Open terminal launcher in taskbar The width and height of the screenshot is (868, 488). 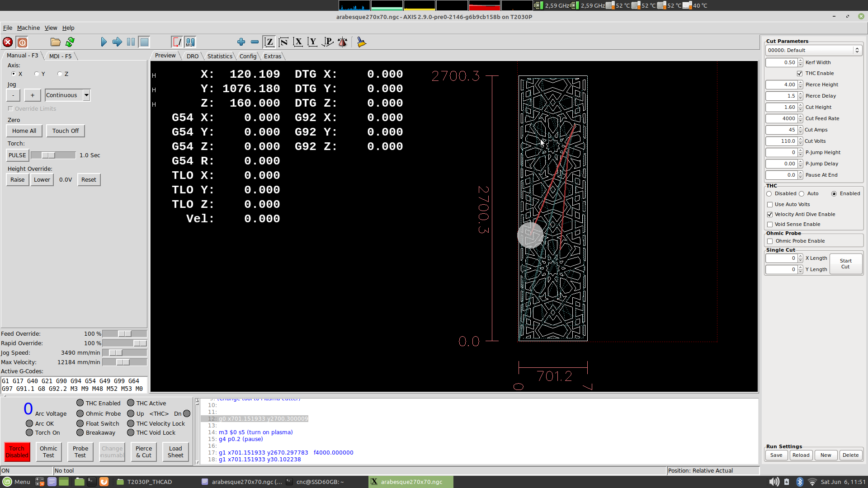[91, 482]
